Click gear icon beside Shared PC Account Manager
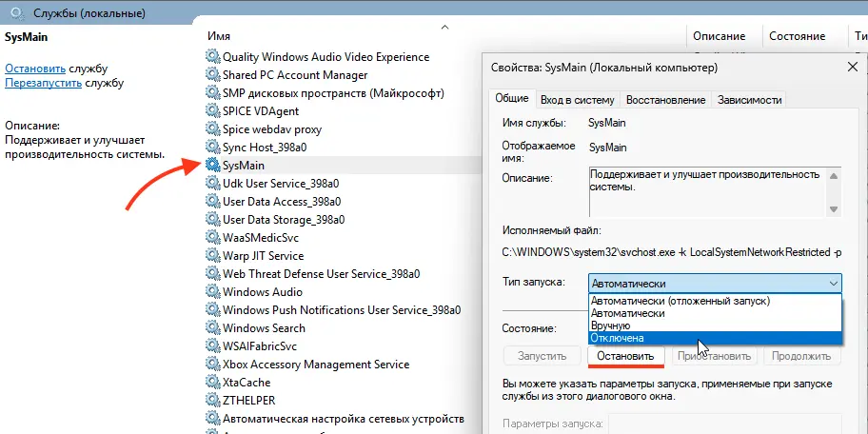The image size is (868, 434). click(212, 75)
